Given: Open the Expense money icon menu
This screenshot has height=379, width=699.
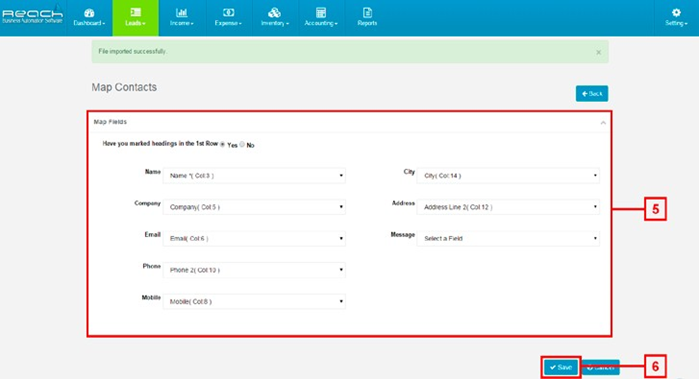Looking at the screenshot, I should pyautogui.click(x=228, y=12).
